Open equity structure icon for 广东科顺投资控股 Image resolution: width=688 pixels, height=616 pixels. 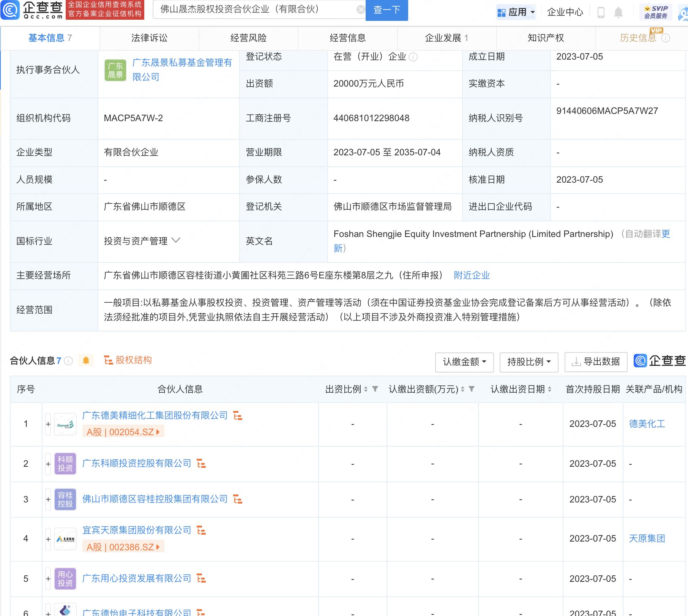pos(201,463)
